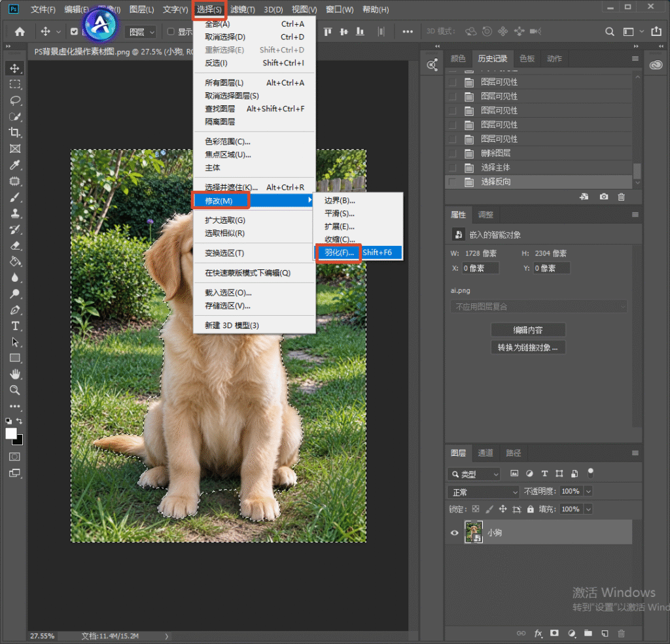Select the Lasso tool
The image size is (670, 644).
pyautogui.click(x=15, y=100)
